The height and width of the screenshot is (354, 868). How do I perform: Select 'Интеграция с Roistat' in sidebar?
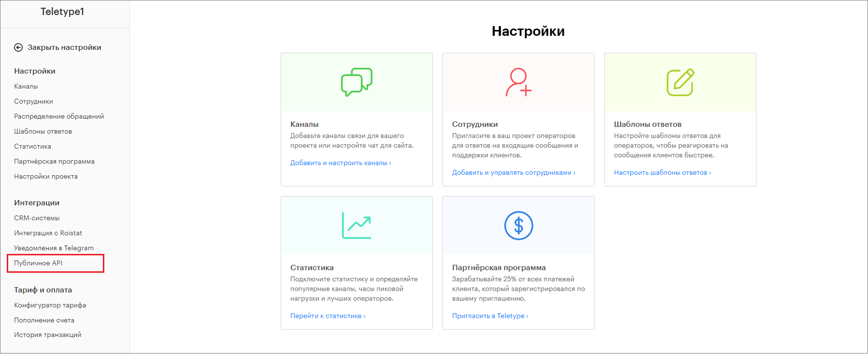[x=48, y=233]
